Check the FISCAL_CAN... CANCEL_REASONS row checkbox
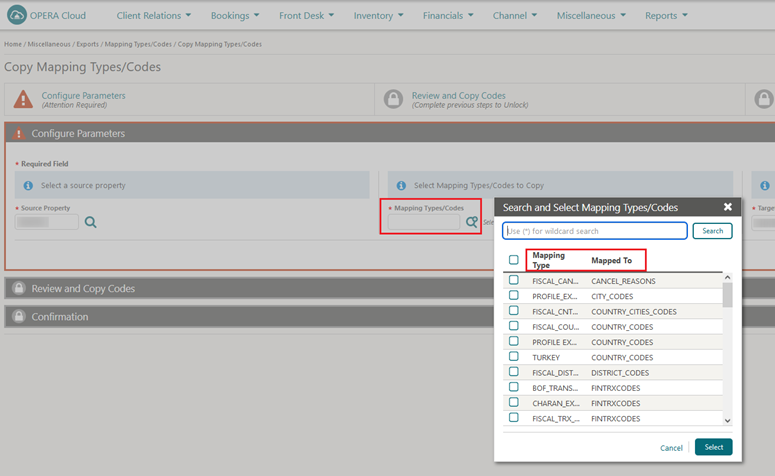The width and height of the screenshot is (775, 476). (x=514, y=280)
